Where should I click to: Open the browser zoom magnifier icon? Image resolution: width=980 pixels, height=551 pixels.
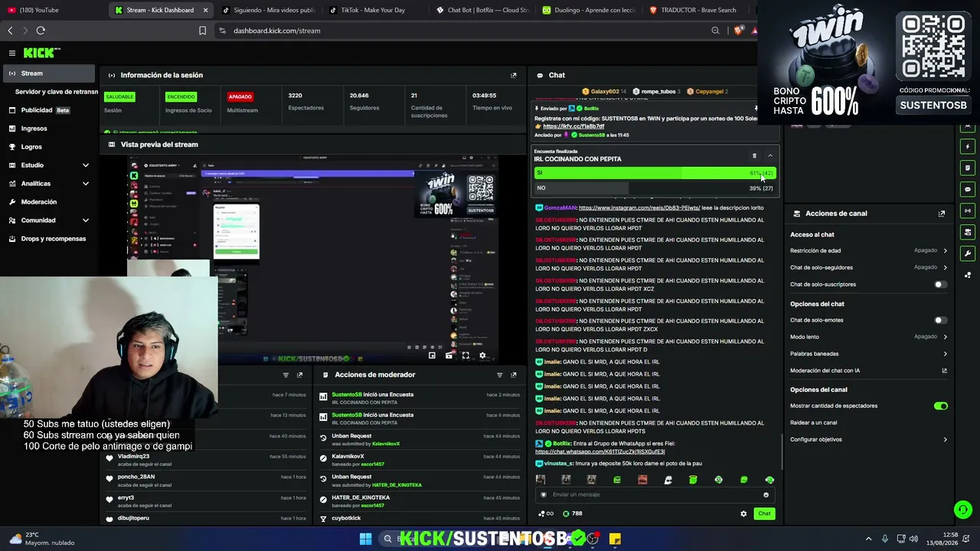tap(715, 31)
